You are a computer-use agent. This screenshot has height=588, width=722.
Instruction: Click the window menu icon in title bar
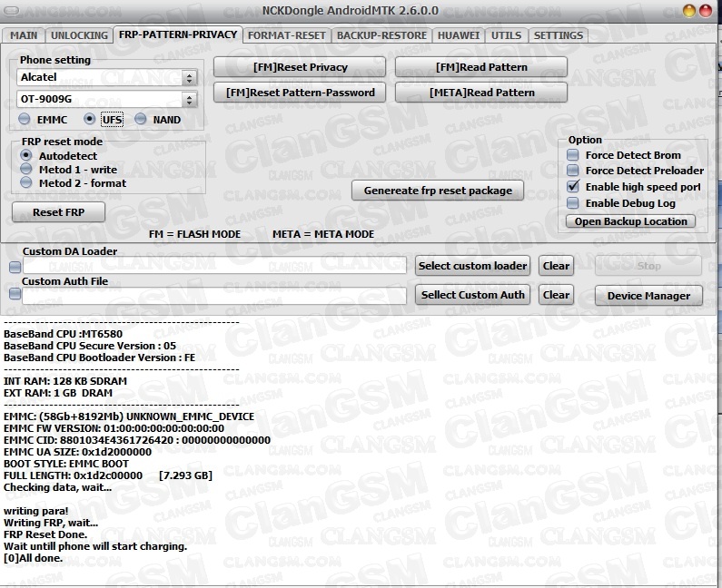coord(12,11)
